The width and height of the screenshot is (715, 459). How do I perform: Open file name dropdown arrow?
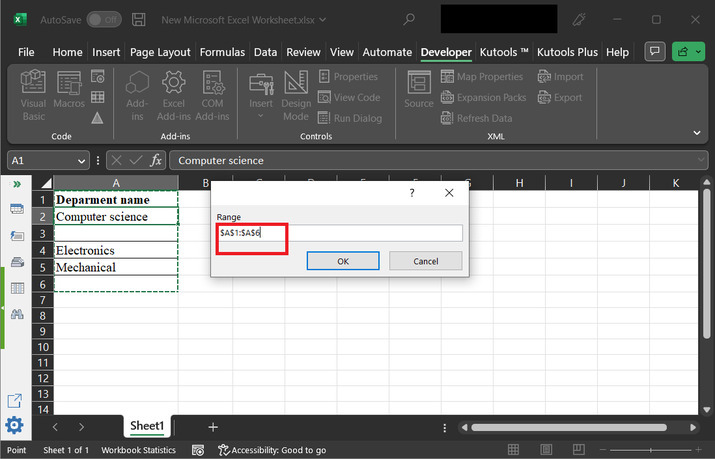[x=322, y=20]
